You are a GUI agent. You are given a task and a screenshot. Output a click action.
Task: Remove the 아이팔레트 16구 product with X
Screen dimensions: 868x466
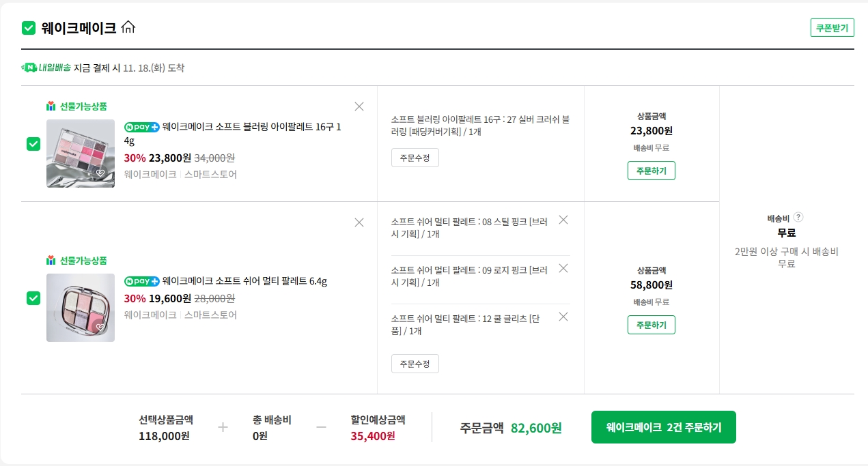tap(359, 106)
